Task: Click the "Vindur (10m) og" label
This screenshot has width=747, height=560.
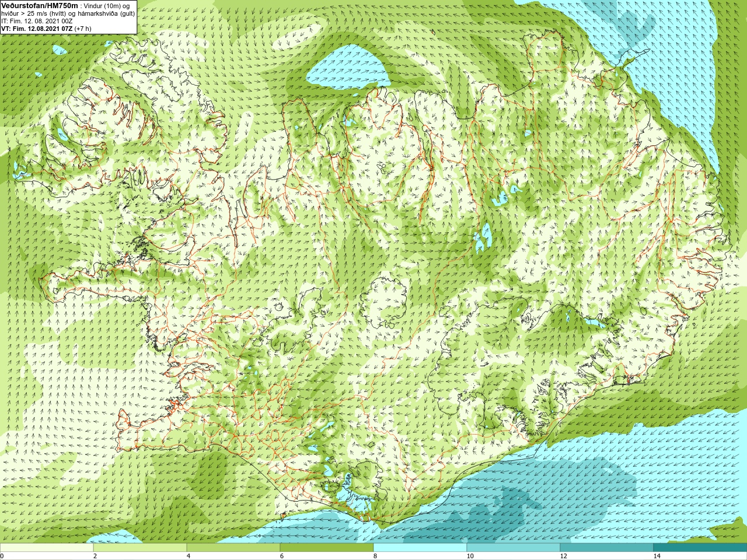Action: point(107,6)
